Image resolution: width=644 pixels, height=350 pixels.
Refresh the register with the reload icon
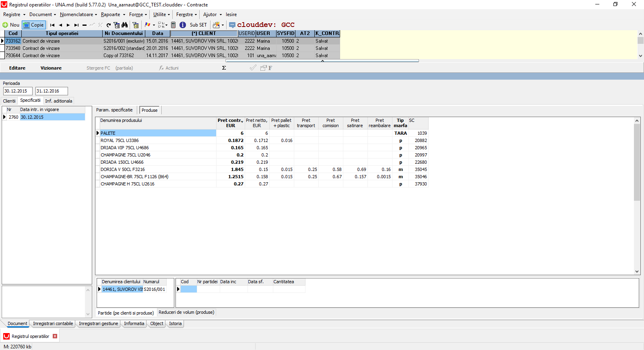pos(109,25)
